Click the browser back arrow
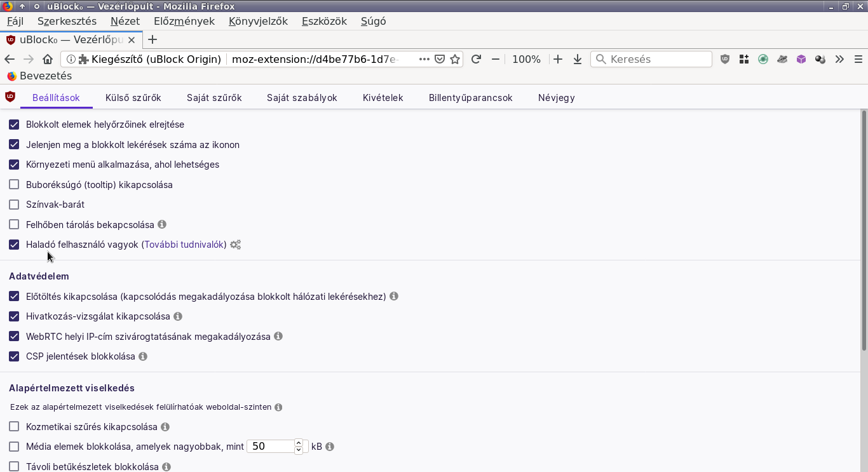The image size is (868, 472). 10,59
